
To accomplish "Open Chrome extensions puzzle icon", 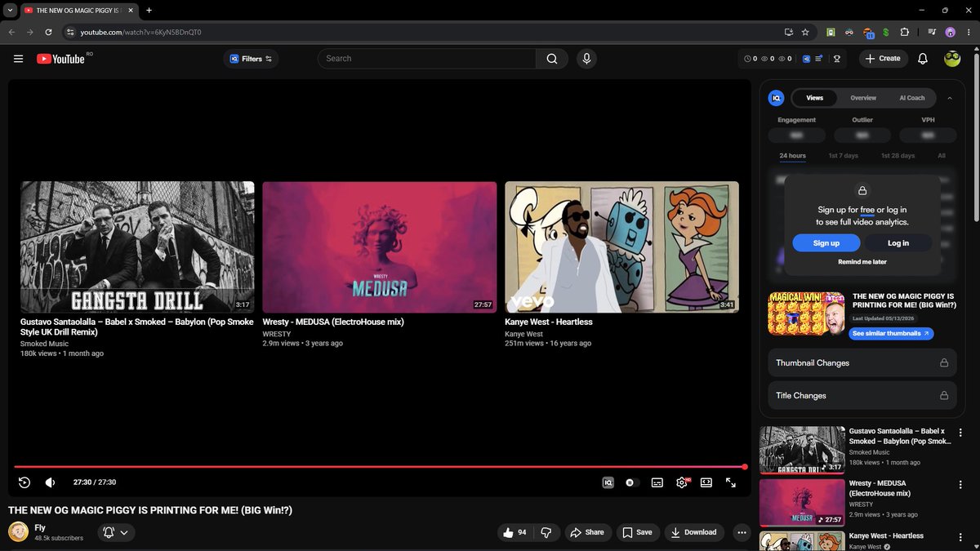I will (904, 32).
